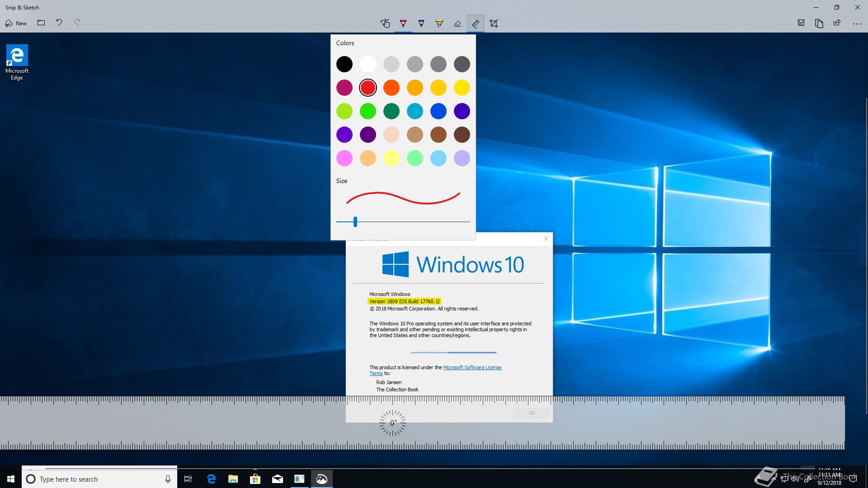Pick the teal color swatch

click(x=415, y=111)
